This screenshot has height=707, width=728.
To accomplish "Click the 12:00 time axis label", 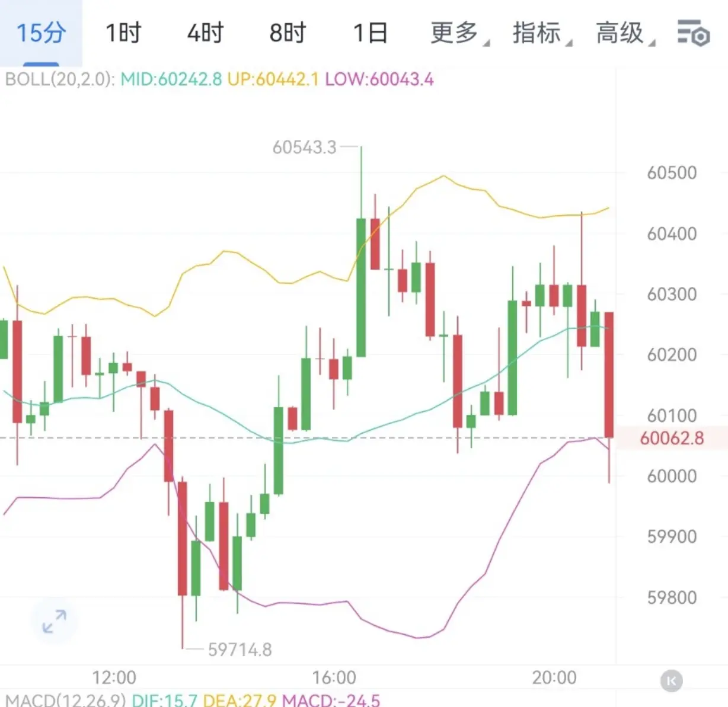I will 114,677.
